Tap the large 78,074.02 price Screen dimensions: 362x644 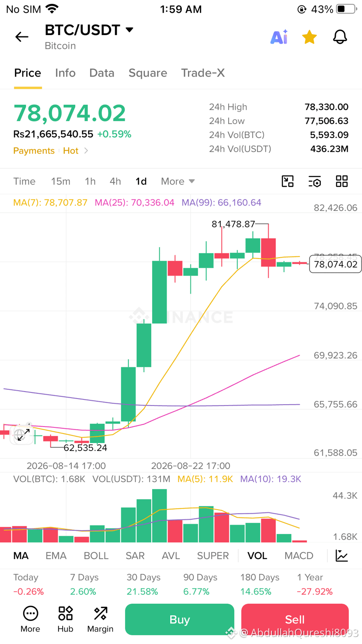[70, 113]
